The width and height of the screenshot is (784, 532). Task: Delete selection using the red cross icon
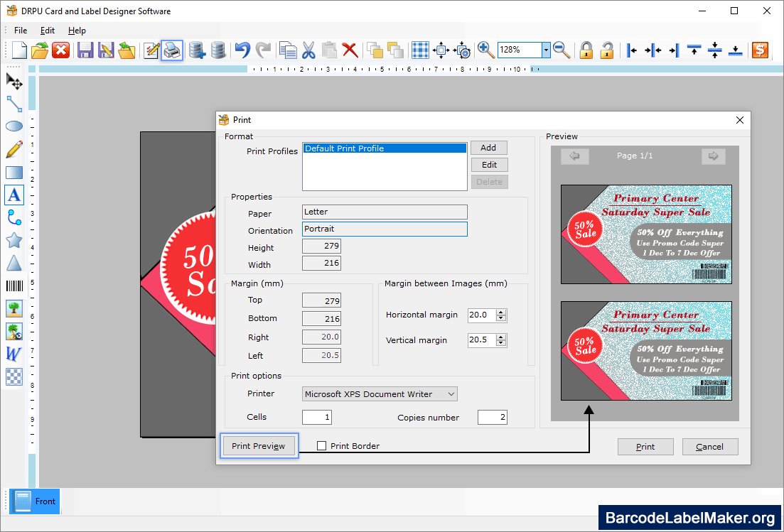(350, 50)
